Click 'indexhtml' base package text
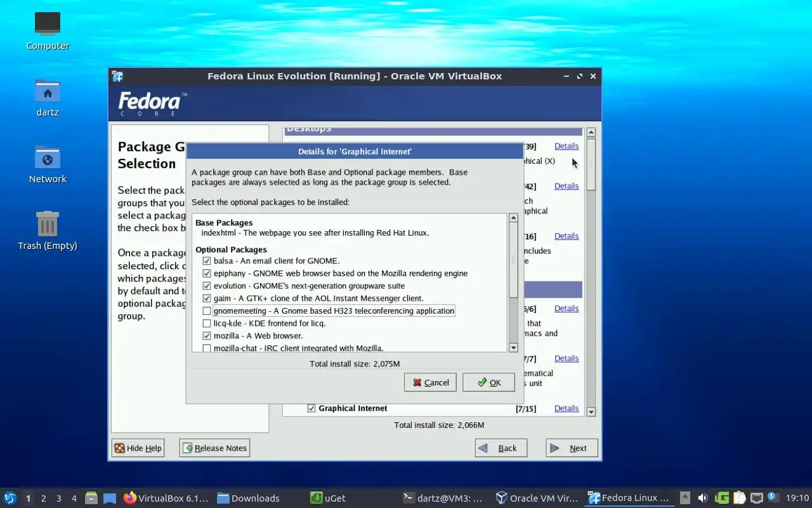 click(x=315, y=233)
